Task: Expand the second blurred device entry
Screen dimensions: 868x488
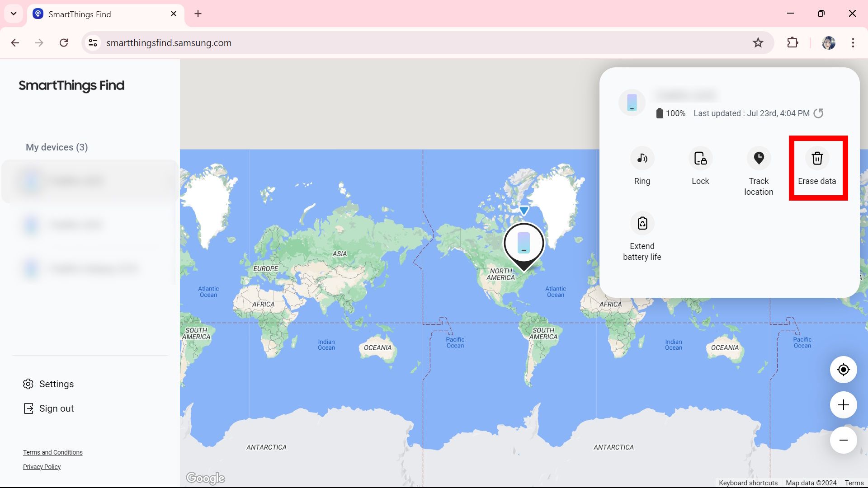Action: click(90, 225)
